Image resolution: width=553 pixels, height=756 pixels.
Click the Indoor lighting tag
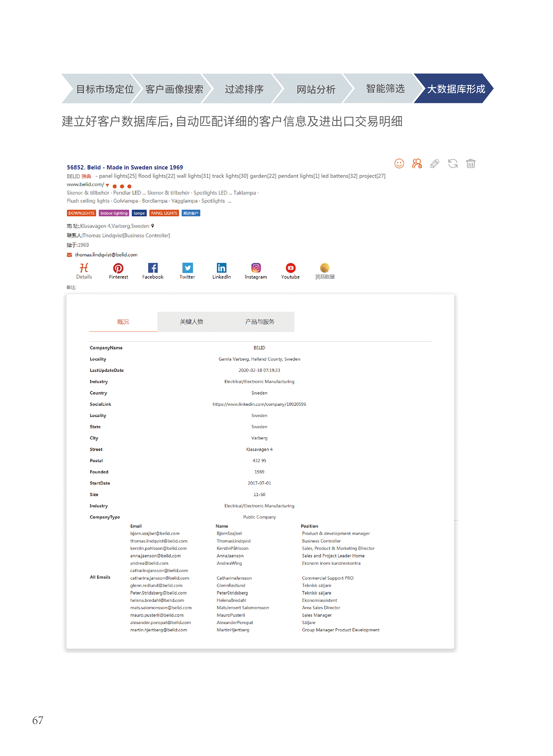click(114, 213)
